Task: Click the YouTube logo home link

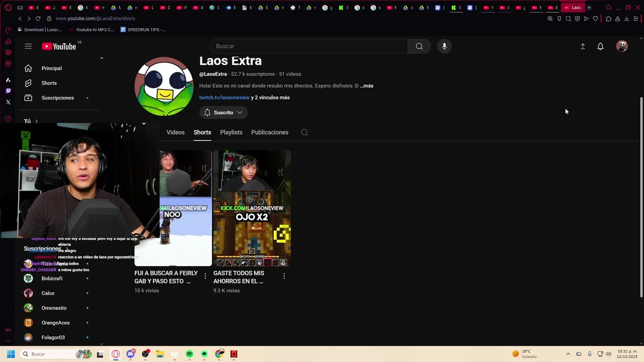Action: (x=59, y=46)
